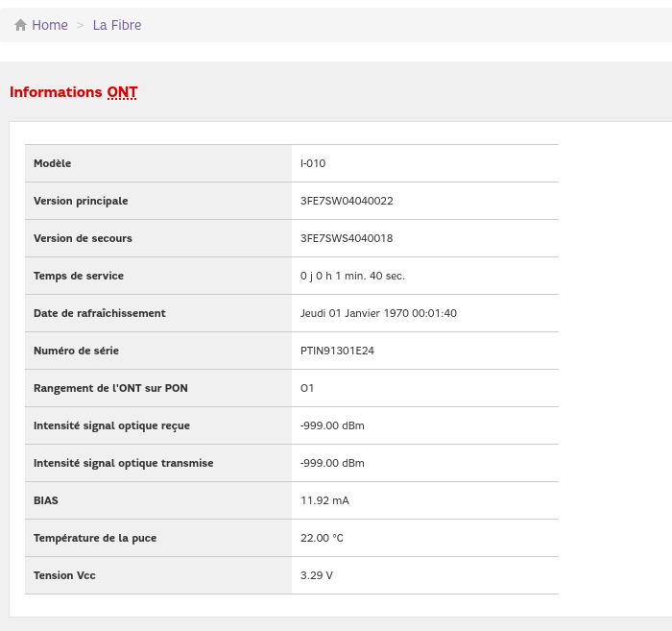Click the ONT abbreviation in heading
672x631 pixels.
coord(122,92)
